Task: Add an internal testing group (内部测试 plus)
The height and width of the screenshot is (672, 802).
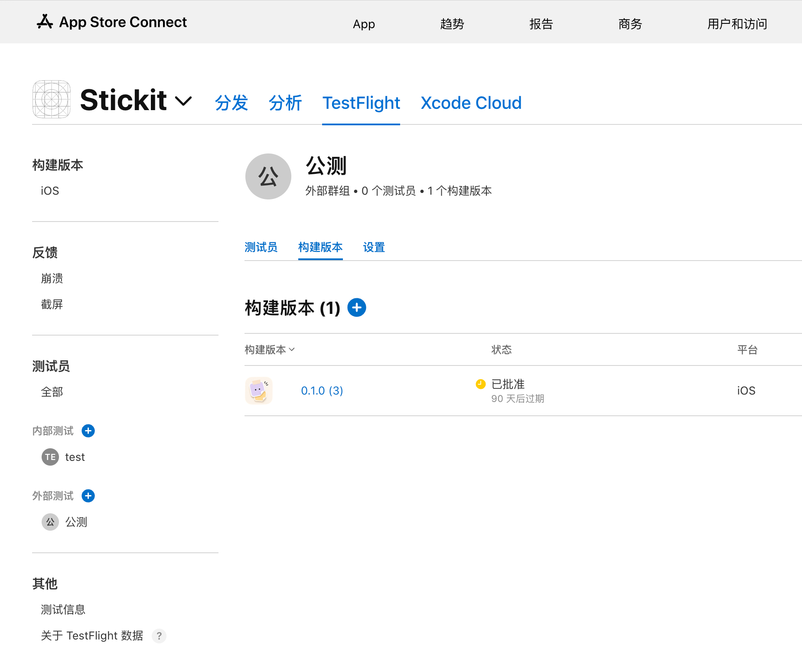Action: pos(88,431)
